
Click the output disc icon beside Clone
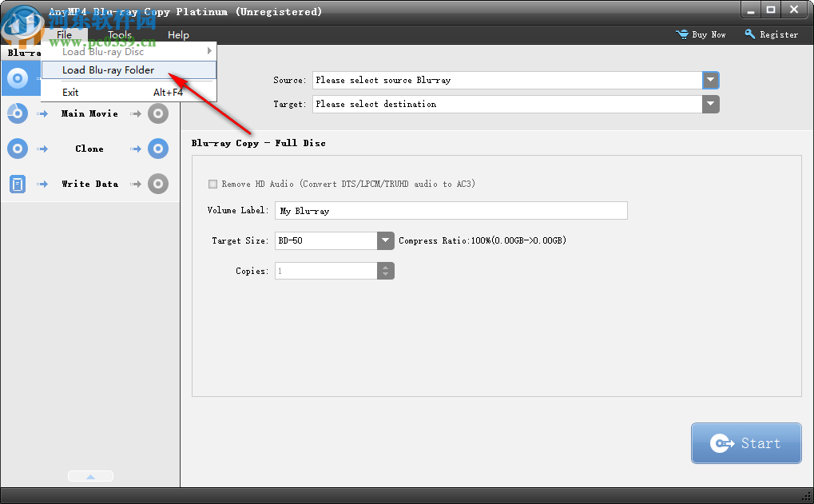157,149
